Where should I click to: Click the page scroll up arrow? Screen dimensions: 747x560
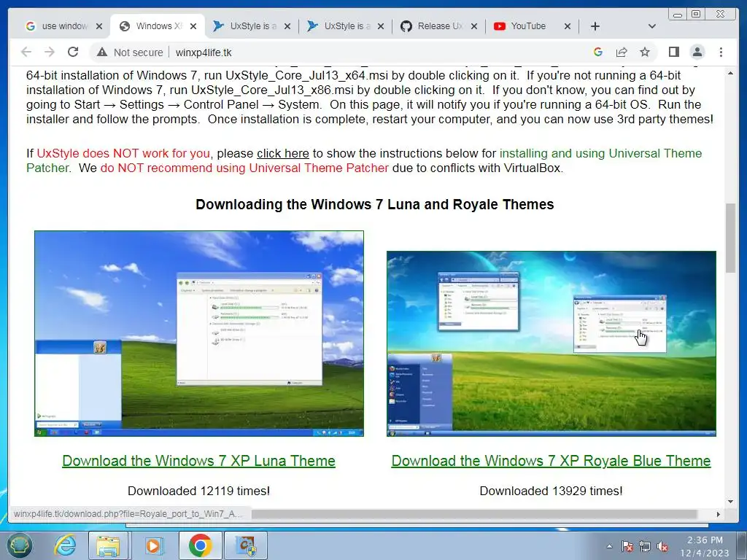(730, 73)
